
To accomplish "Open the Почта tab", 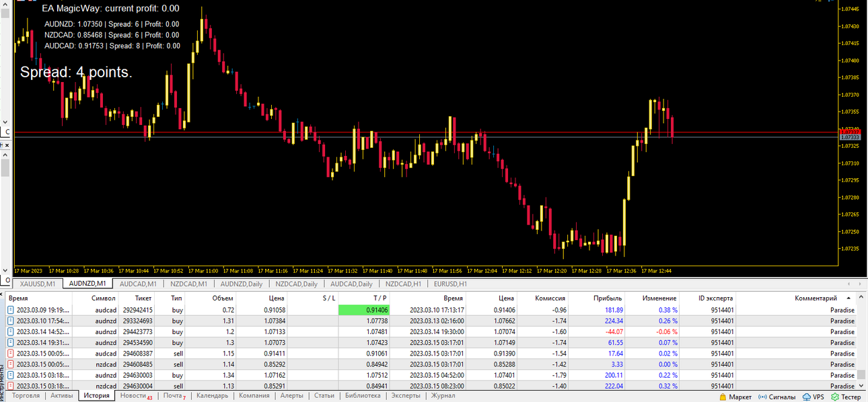I will tap(174, 396).
